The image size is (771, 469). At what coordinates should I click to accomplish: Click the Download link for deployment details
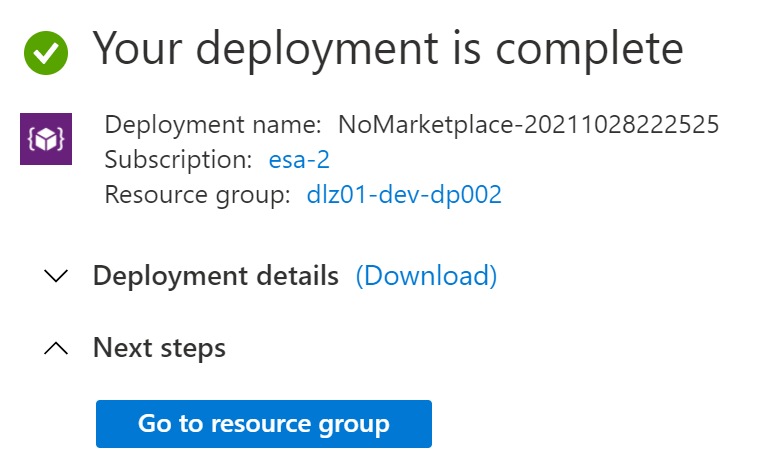coord(426,276)
